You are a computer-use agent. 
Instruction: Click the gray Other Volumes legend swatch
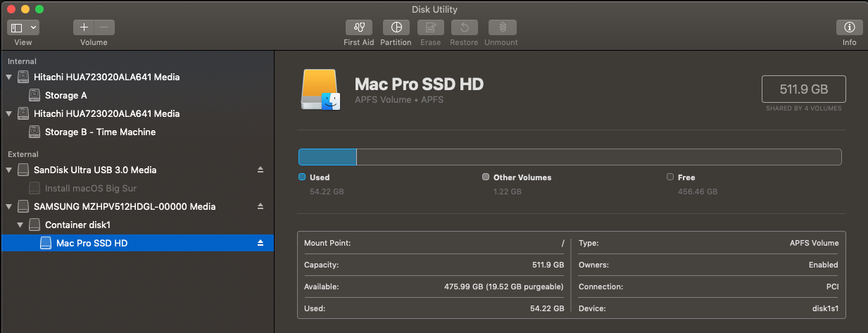point(486,177)
